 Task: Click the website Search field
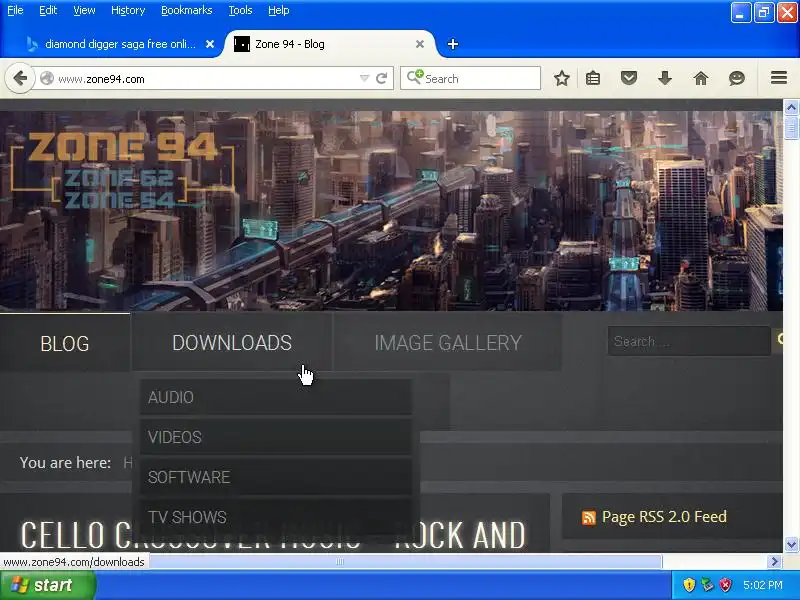(x=689, y=341)
